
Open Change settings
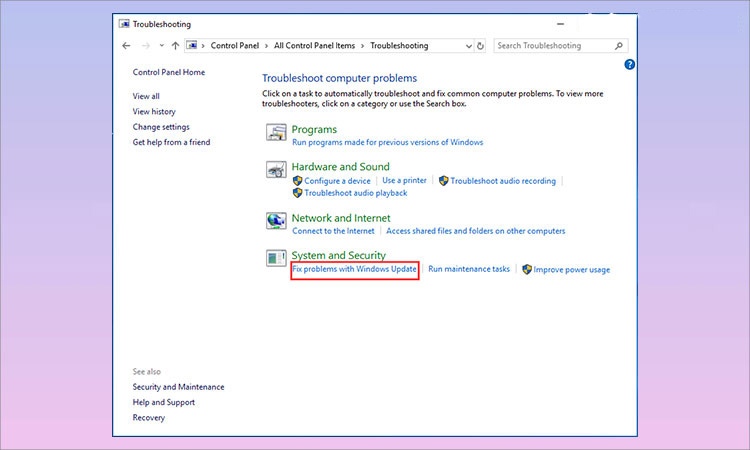pyautogui.click(x=161, y=127)
